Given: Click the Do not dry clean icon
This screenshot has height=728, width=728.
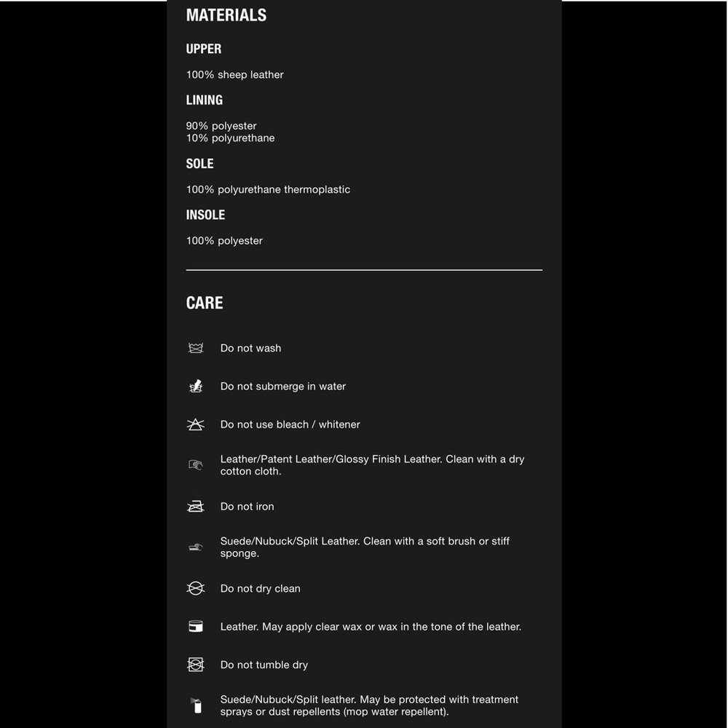Looking at the screenshot, I should click(x=195, y=588).
